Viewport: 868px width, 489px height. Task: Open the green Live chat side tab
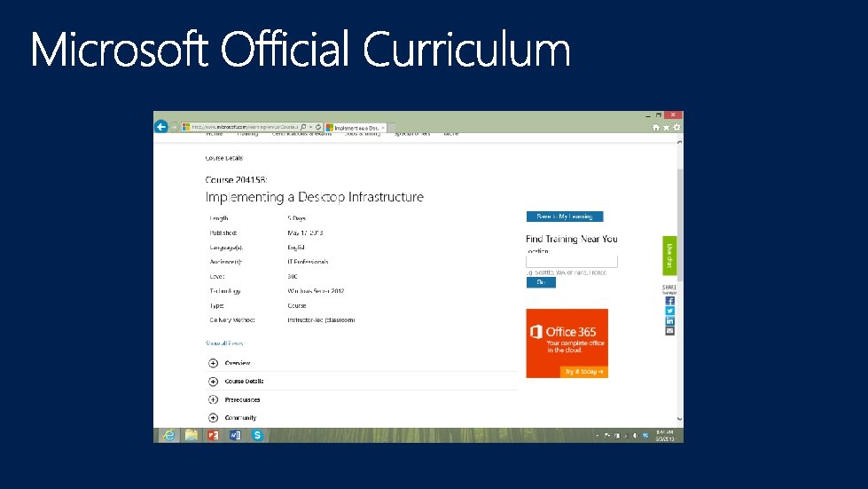(x=669, y=256)
